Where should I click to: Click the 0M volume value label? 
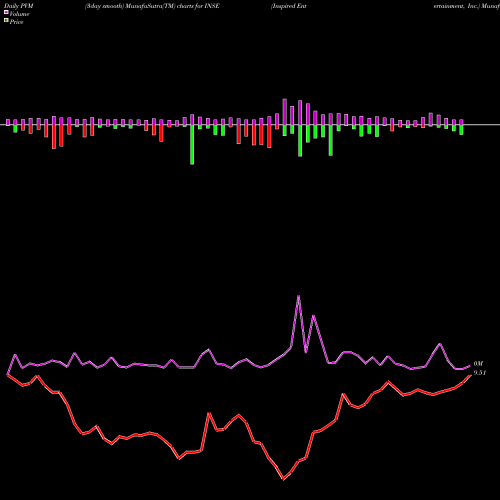point(478,364)
